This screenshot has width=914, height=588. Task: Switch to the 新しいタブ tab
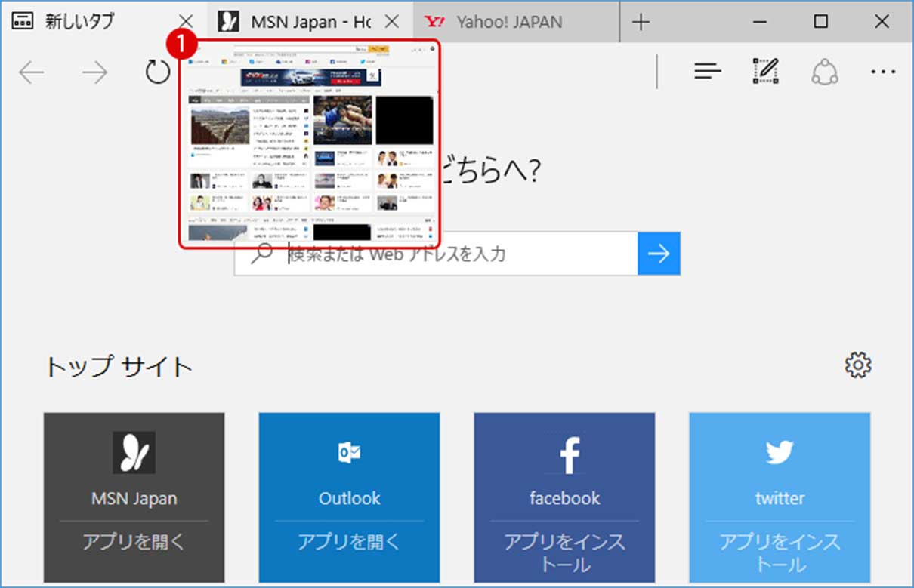click(x=104, y=21)
